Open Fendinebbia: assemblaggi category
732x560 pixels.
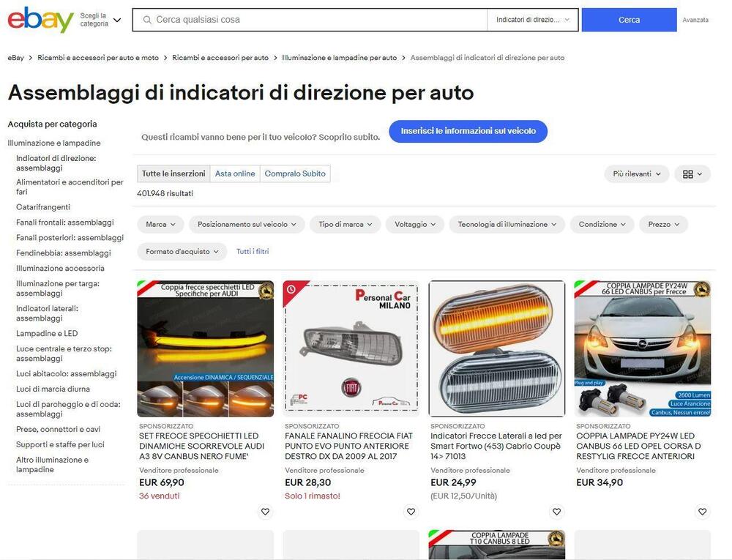click(64, 253)
